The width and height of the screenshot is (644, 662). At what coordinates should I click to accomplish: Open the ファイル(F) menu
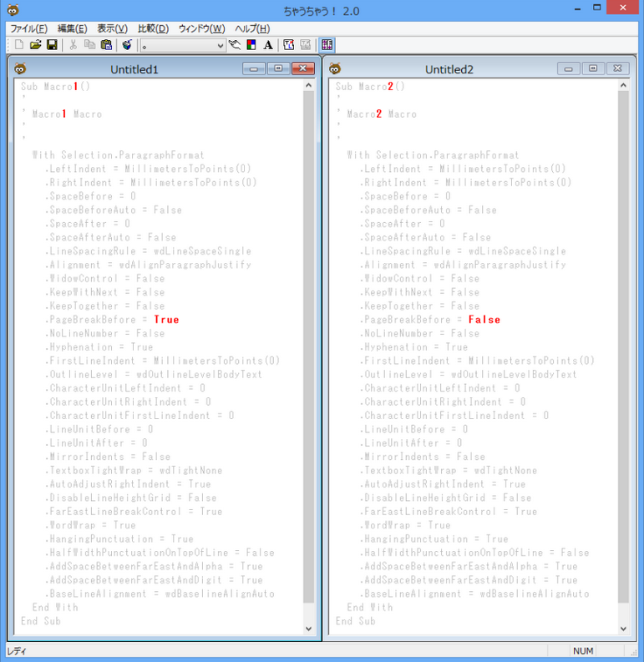point(28,28)
